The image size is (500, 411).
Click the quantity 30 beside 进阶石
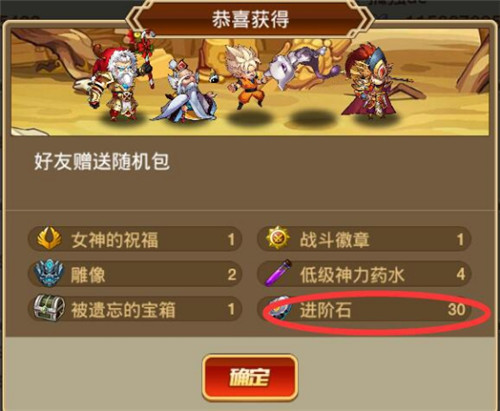[x=456, y=309]
